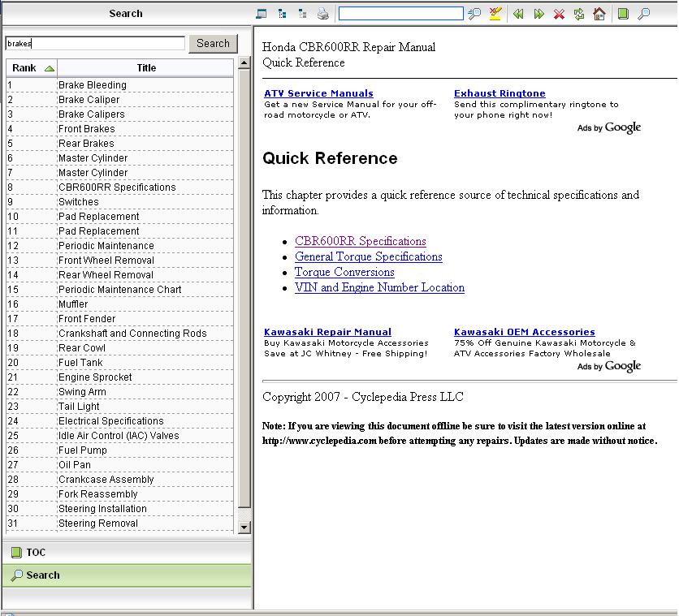Switch to the Search tab at bottom

coord(127,575)
